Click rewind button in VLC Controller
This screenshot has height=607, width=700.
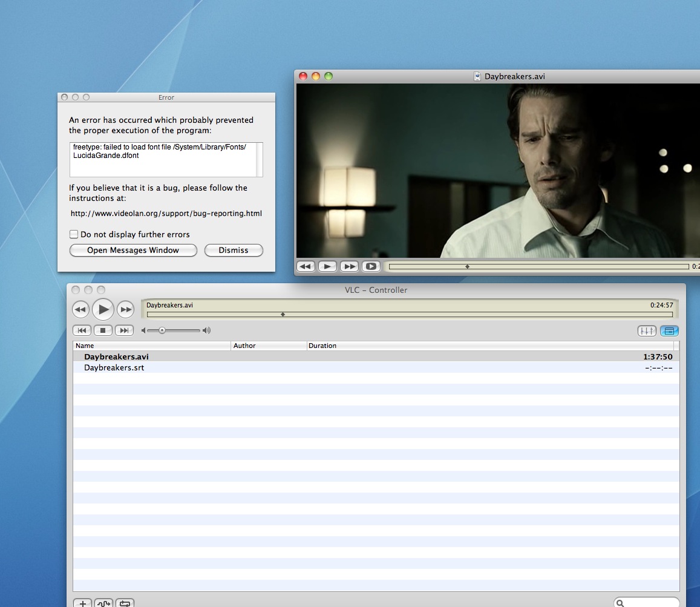80,309
